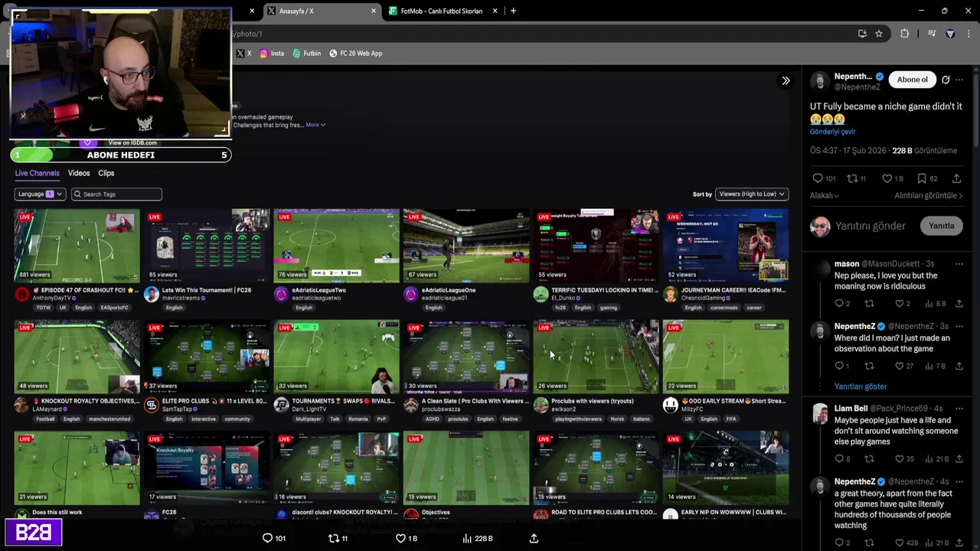Open Lets Win This Tournament stream thumbnail

pos(207,245)
